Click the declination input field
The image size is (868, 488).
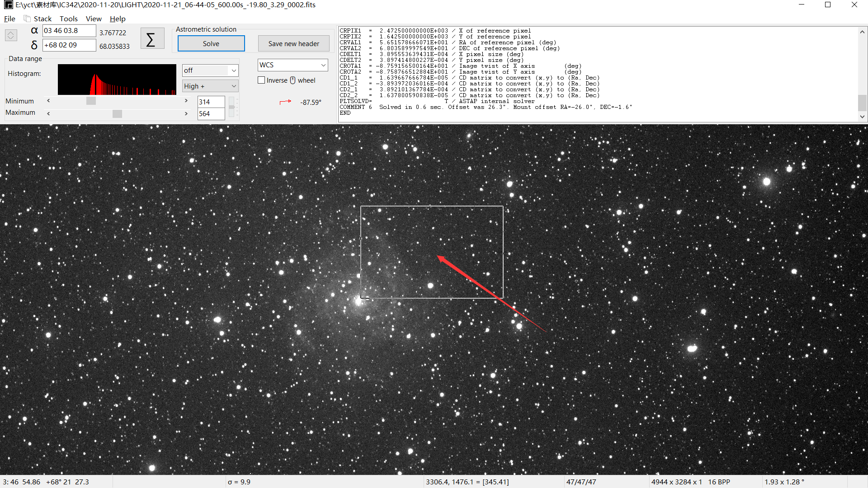click(x=69, y=45)
